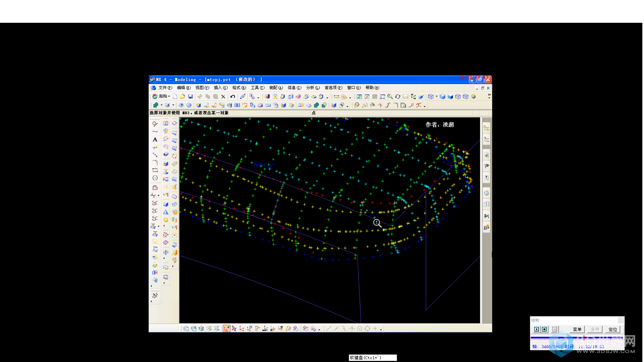The image size is (644, 362).
Task: Expand the 起始 (Start) application dropdown
Action: click(x=161, y=96)
